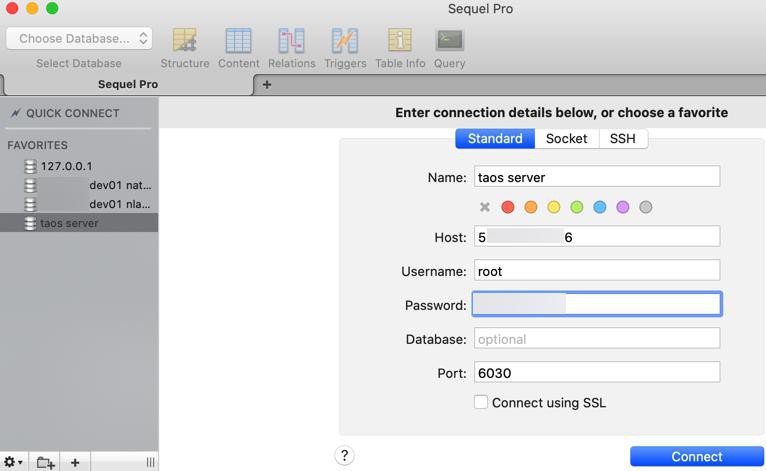
Task: Click the yellow minimize window button
Action: [x=32, y=8]
